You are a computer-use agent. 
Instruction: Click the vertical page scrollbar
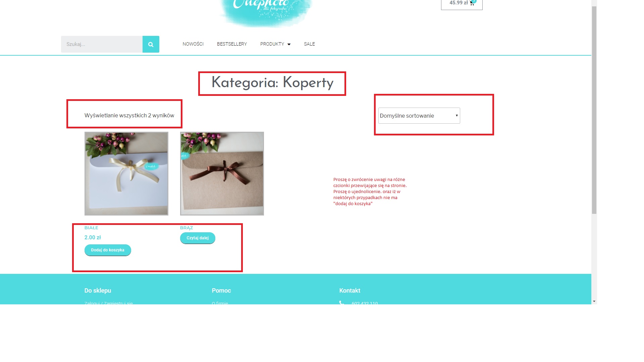point(594,110)
